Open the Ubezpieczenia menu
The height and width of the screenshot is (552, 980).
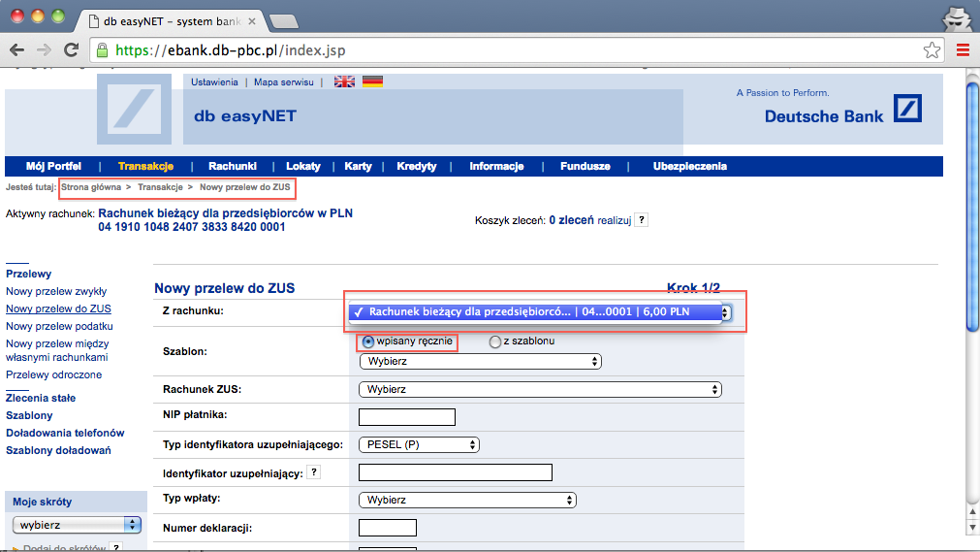(690, 166)
